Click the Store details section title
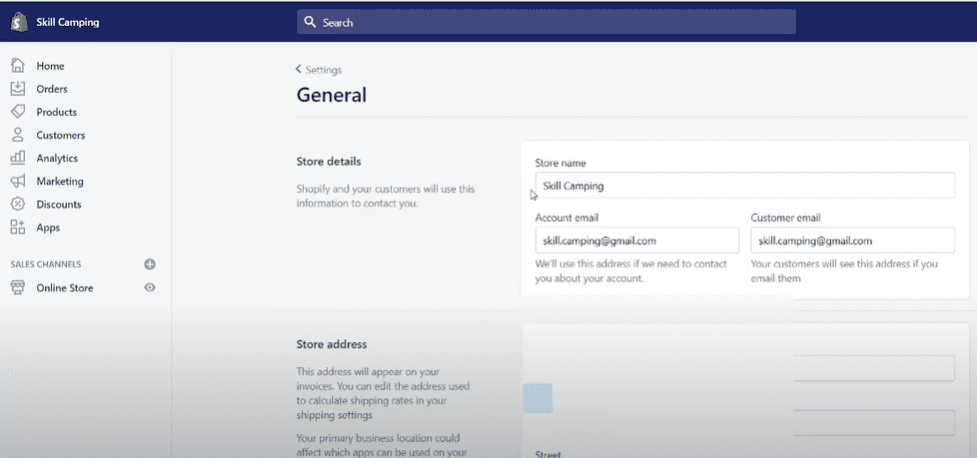This screenshot has width=977, height=458. coord(328,161)
